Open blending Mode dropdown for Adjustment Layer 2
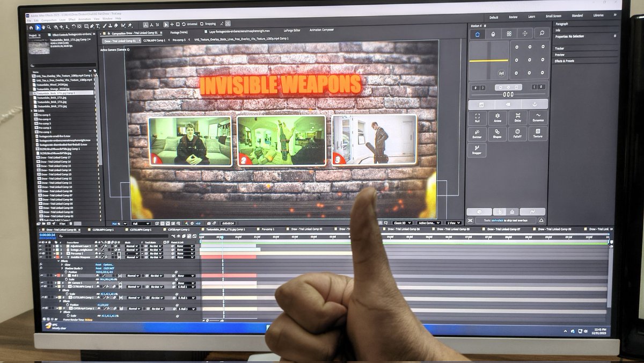The height and width of the screenshot is (363, 644). point(132,246)
